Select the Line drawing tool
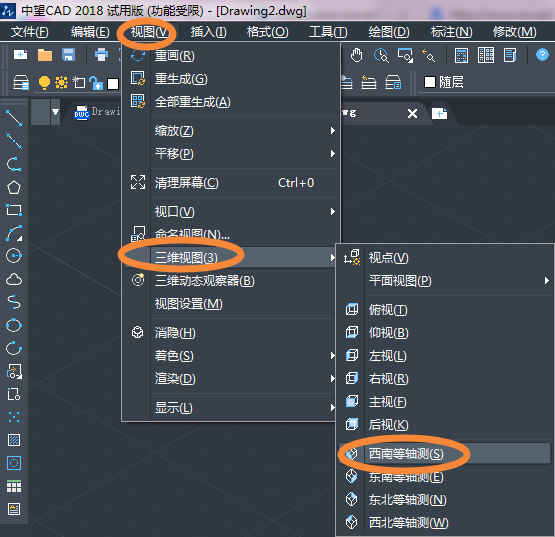The width and height of the screenshot is (555, 537). (x=14, y=118)
